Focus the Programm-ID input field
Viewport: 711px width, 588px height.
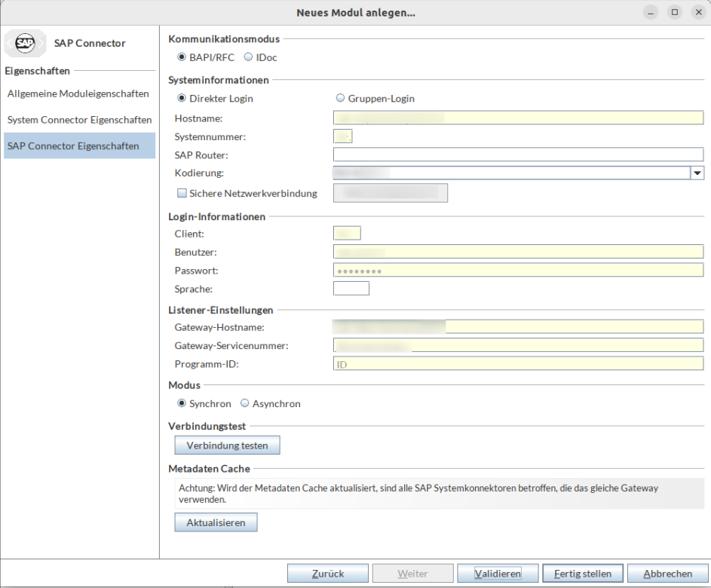518,364
